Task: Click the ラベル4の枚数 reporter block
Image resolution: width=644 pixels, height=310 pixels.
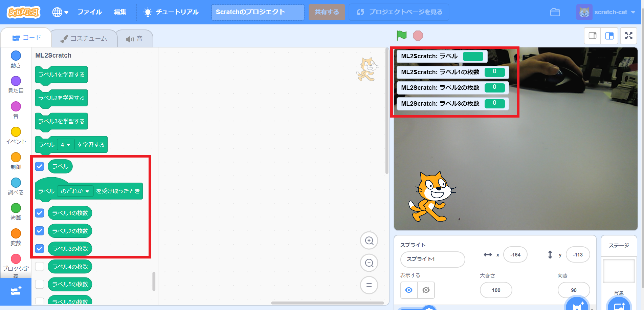Action: click(x=70, y=266)
